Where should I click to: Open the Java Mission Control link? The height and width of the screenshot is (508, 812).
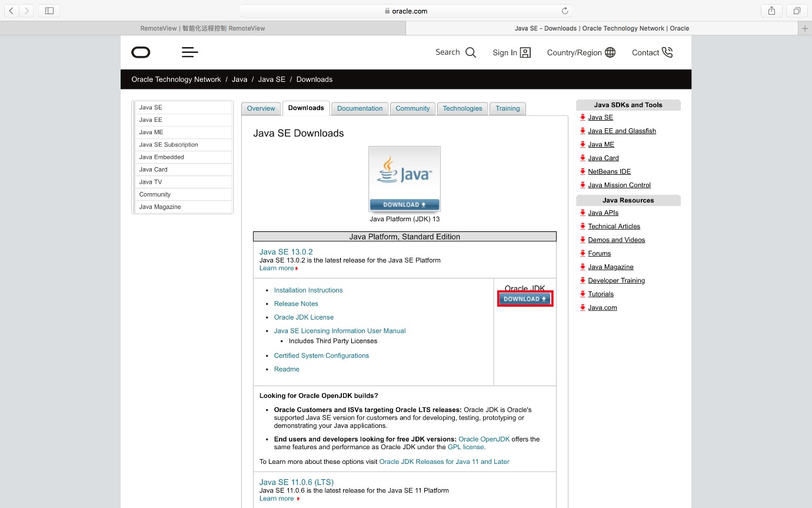pyautogui.click(x=619, y=185)
